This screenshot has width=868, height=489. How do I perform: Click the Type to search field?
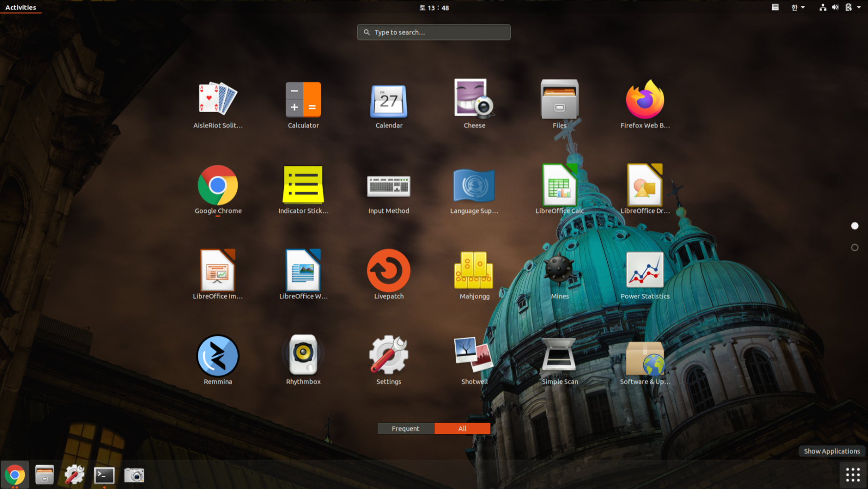(434, 32)
